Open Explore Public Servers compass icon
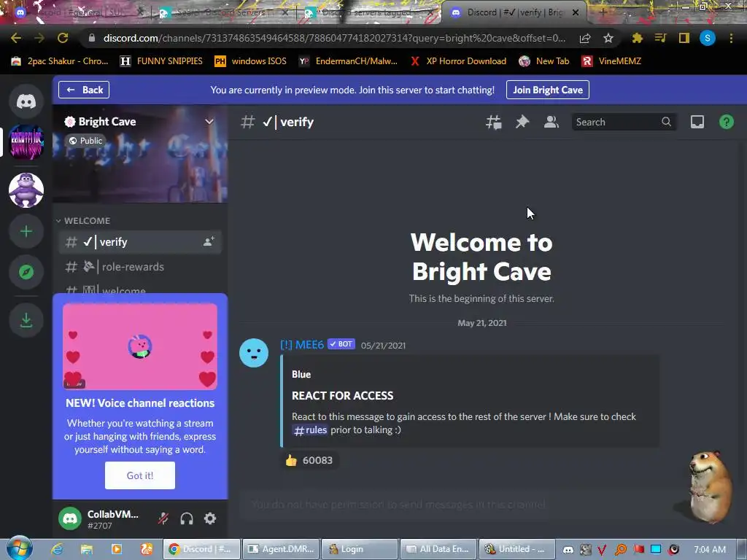Viewport: 747px width, 560px height. (x=26, y=272)
